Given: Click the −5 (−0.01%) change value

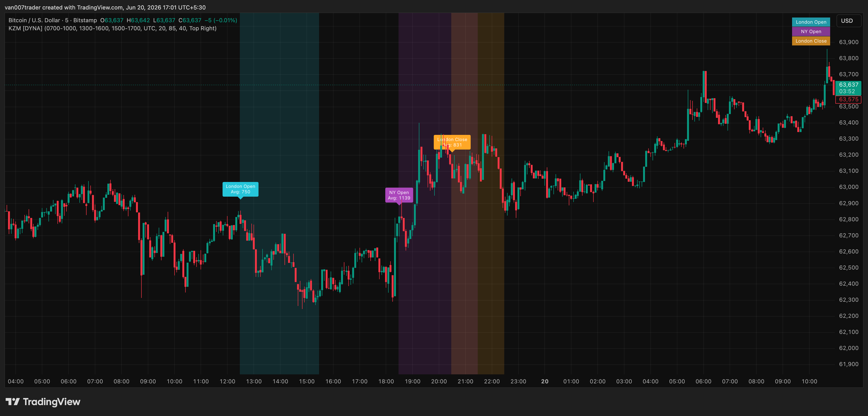Looking at the screenshot, I should pos(221,20).
